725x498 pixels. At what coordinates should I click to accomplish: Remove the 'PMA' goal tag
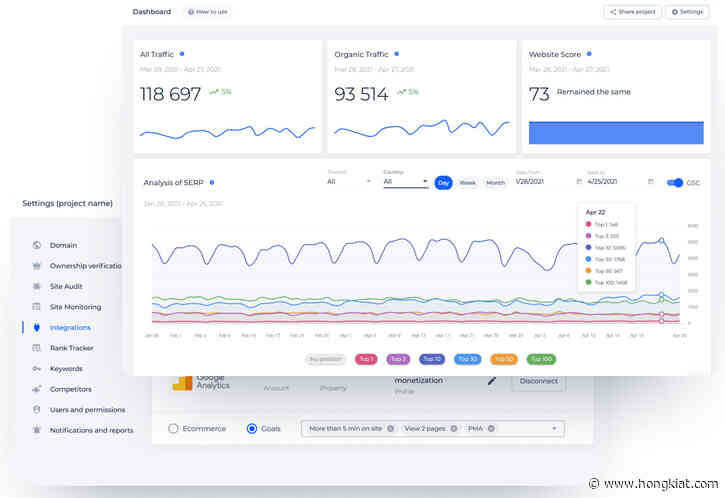(491, 429)
